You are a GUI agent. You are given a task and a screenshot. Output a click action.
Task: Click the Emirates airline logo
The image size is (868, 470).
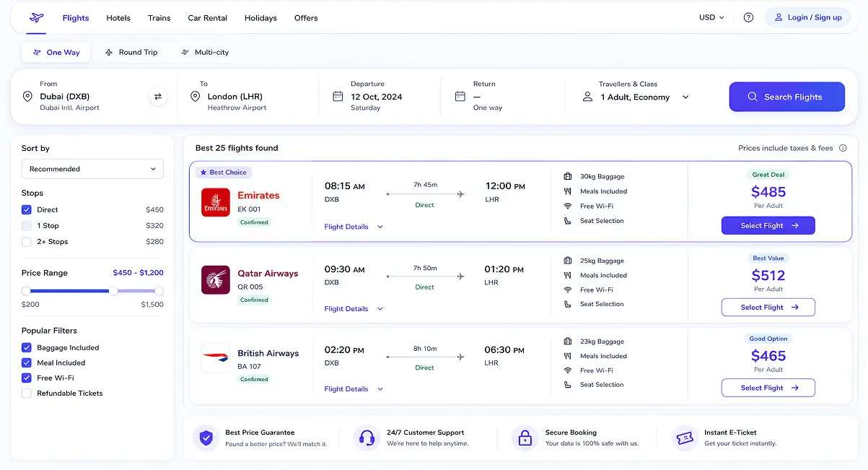click(x=216, y=203)
